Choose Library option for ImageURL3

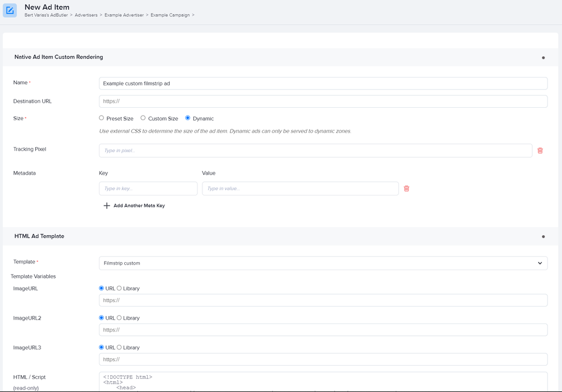pyautogui.click(x=119, y=347)
